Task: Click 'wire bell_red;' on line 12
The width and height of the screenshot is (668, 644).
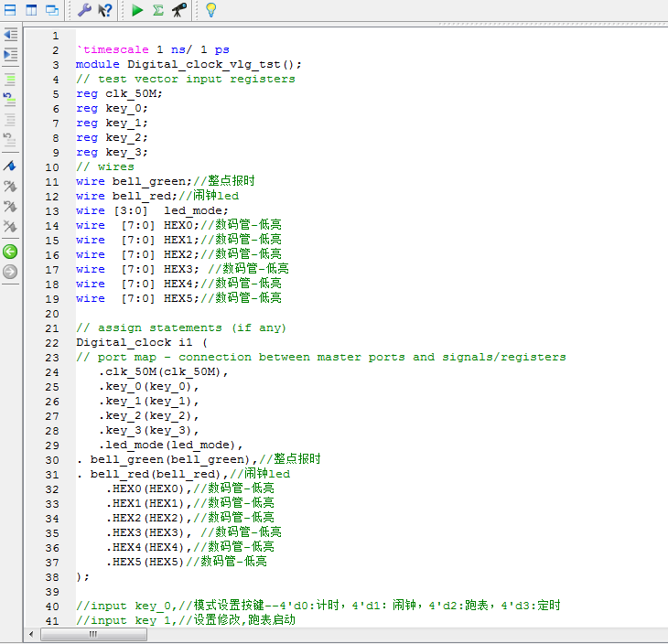Action: click(126, 197)
